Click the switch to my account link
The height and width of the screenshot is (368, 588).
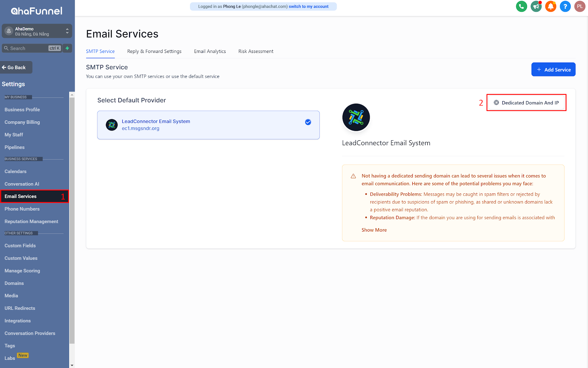(309, 7)
